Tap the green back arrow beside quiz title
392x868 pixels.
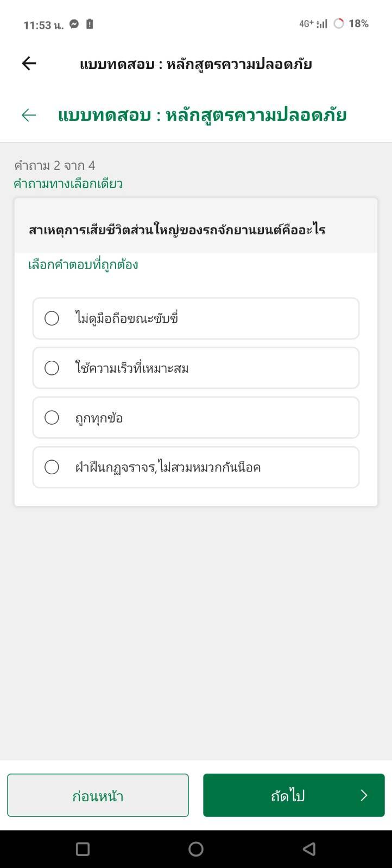pos(29,115)
